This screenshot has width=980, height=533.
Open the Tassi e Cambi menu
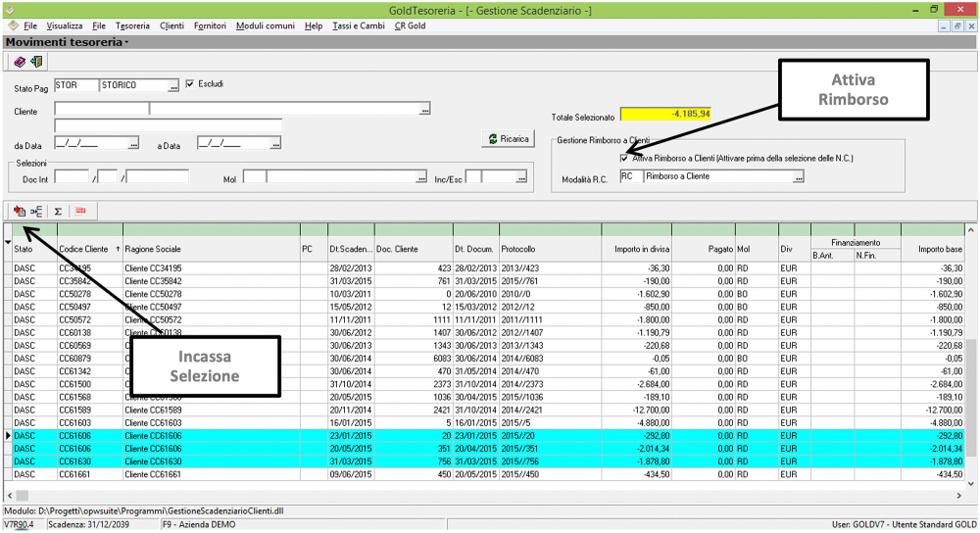(358, 25)
